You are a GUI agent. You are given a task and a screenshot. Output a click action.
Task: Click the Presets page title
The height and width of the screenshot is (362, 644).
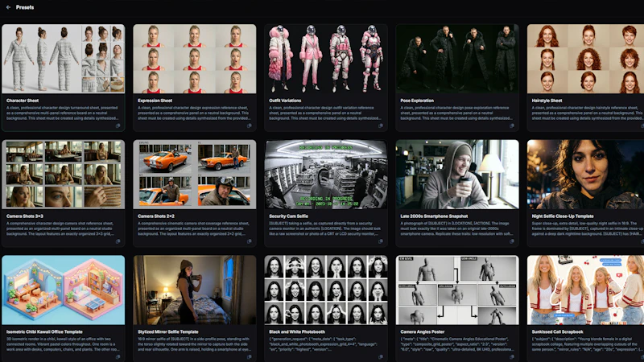(x=25, y=7)
